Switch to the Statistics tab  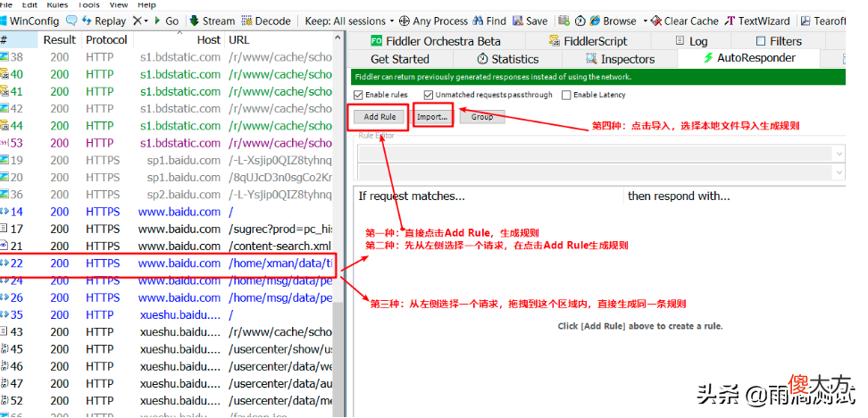[x=507, y=59]
